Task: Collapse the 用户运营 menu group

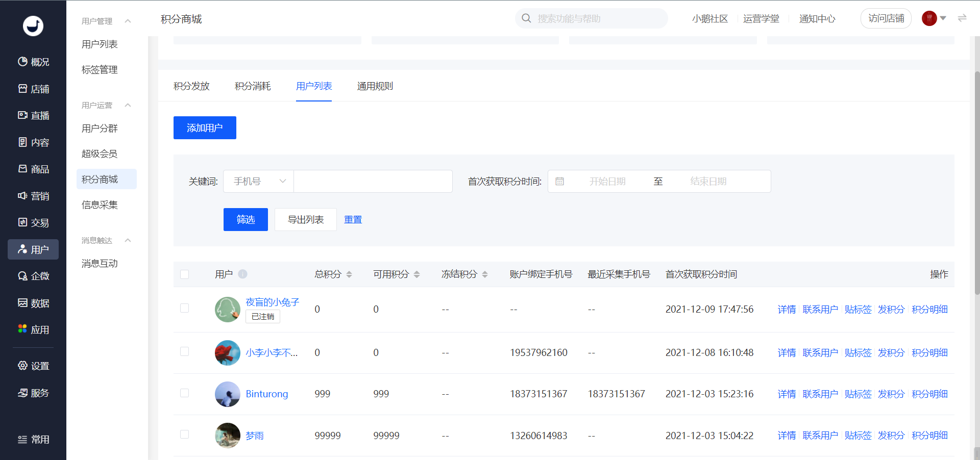Action: [128, 105]
